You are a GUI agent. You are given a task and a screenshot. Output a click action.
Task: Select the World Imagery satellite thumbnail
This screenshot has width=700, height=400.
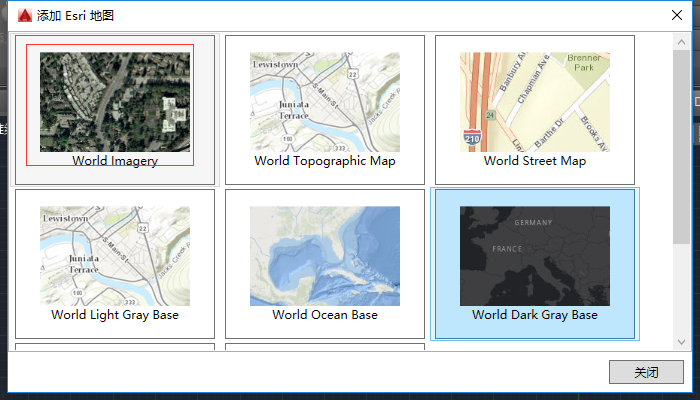click(115, 102)
